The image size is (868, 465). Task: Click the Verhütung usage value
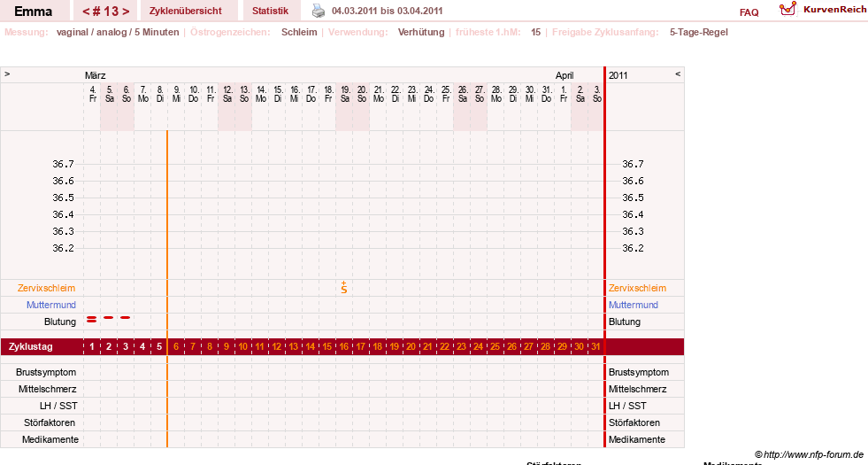tap(421, 32)
